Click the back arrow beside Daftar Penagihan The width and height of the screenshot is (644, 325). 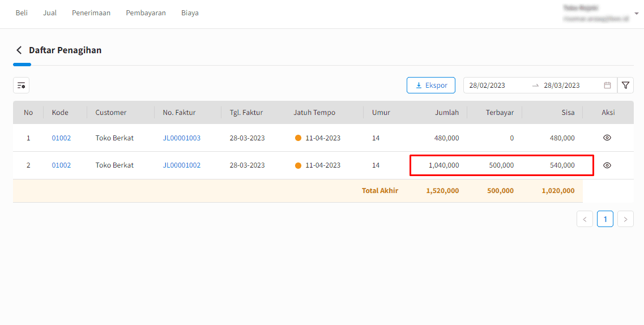coord(19,50)
